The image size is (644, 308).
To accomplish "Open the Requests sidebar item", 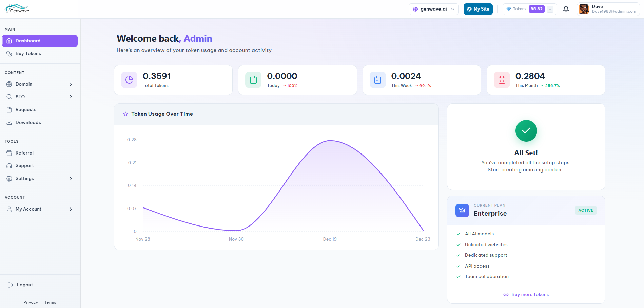I will 26,110.
